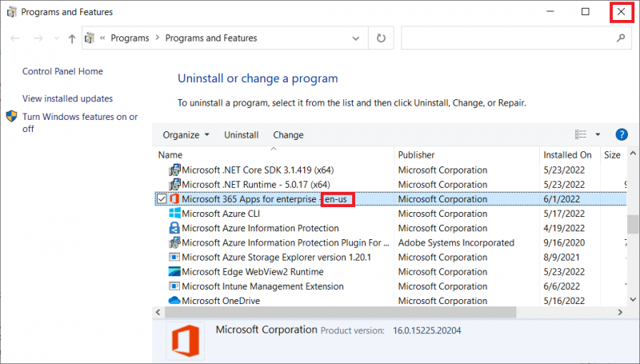Select Microsoft Edge WebView2 Runtime text
This screenshot has height=364, width=640.
(253, 272)
